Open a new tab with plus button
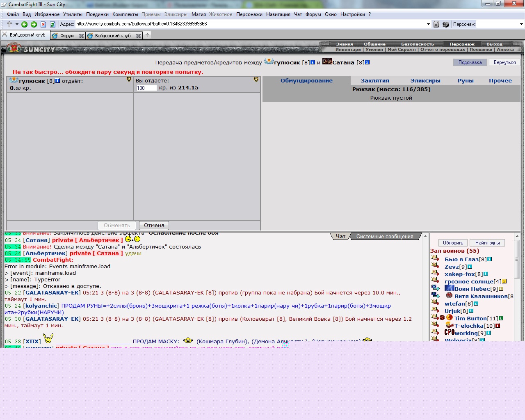525x420 pixels. pos(147,35)
